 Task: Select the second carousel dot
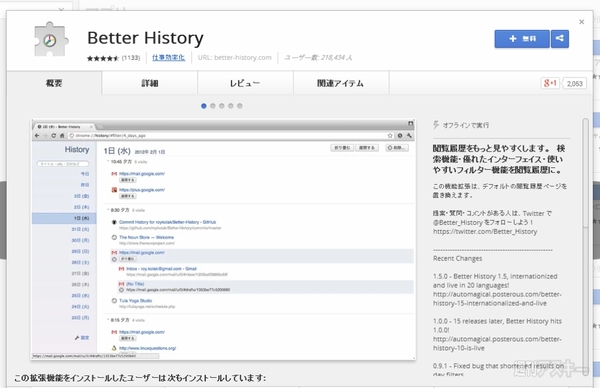point(213,106)
